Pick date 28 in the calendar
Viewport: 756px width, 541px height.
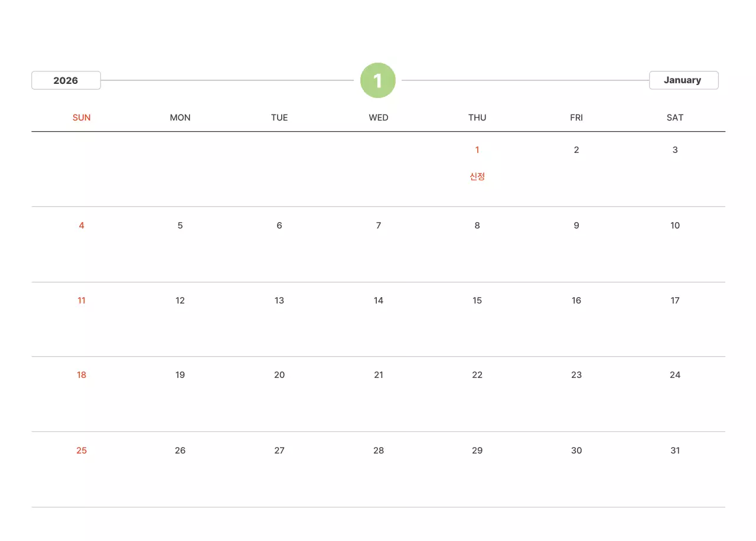[379, 451]
